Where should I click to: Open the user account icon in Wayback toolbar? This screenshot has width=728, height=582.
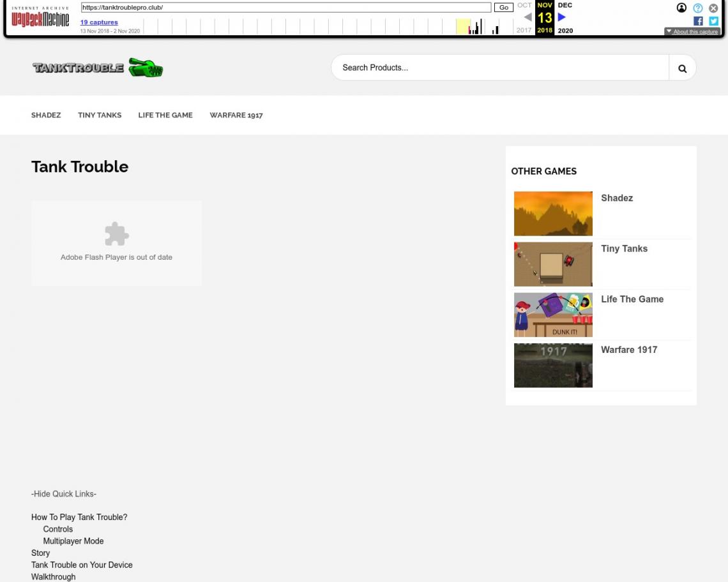(681, 8)
